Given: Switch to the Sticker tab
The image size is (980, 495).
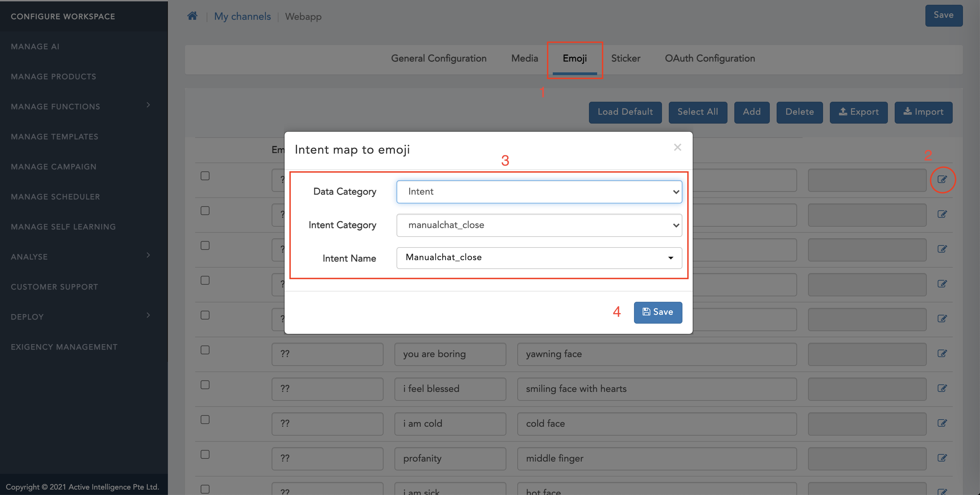Looking at the screenshot, I should [x=625, y=58].
